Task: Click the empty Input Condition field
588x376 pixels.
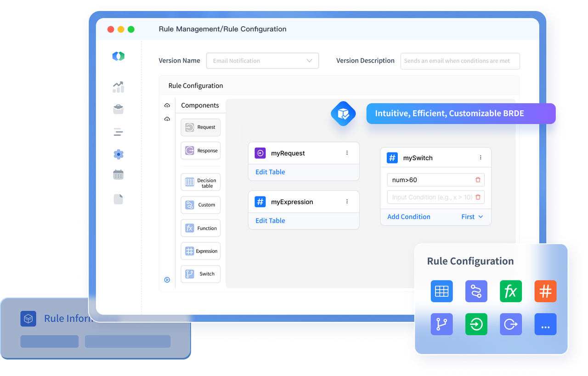Action: coord(430,197)
